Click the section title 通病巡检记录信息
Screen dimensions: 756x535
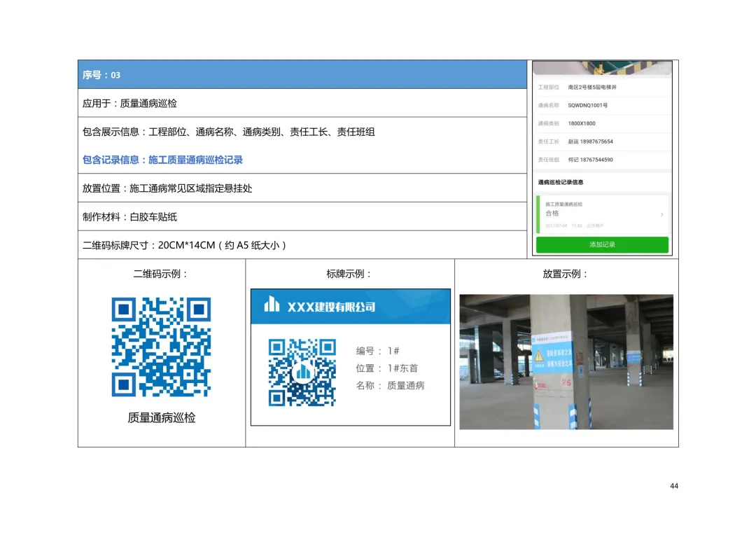(x=560, y=182)
